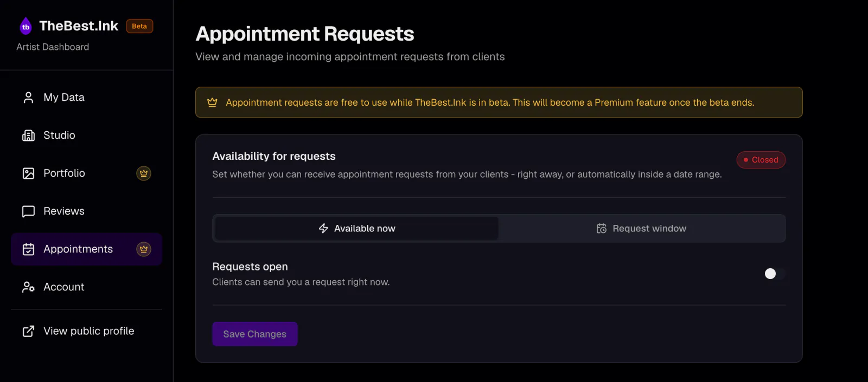Click the external link icon for public profile
This screenshot has height=382, width=868.
pos(28,331)
